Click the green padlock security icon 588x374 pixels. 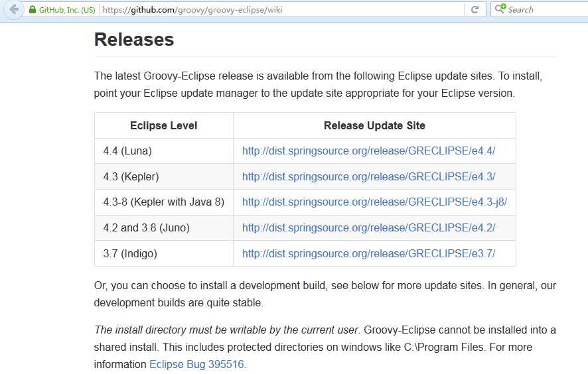(x=33, y=10)
